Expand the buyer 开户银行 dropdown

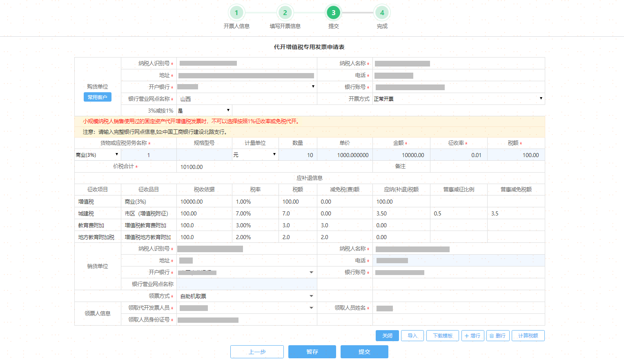pos(247,87)
